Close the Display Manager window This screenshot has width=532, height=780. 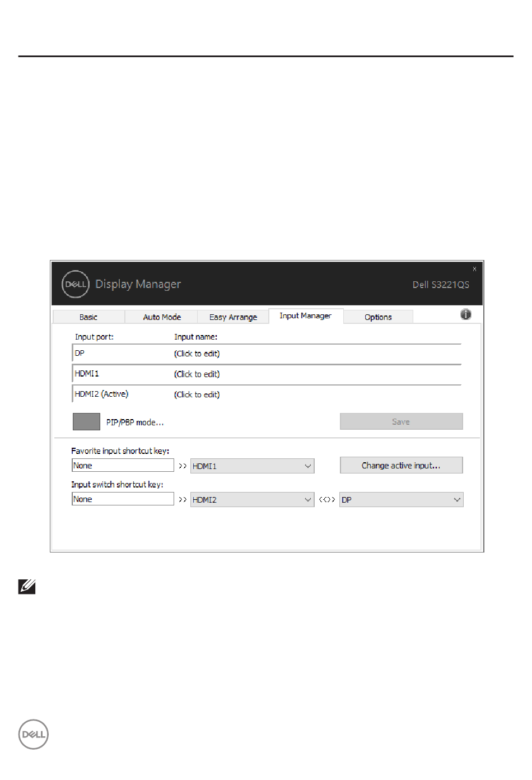point(474,269)
